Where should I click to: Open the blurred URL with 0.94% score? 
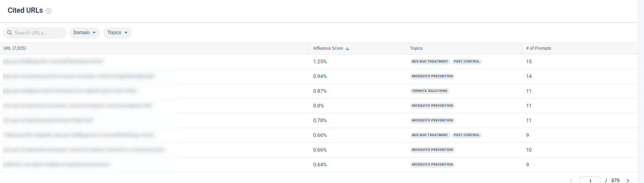tap(79, 76)
